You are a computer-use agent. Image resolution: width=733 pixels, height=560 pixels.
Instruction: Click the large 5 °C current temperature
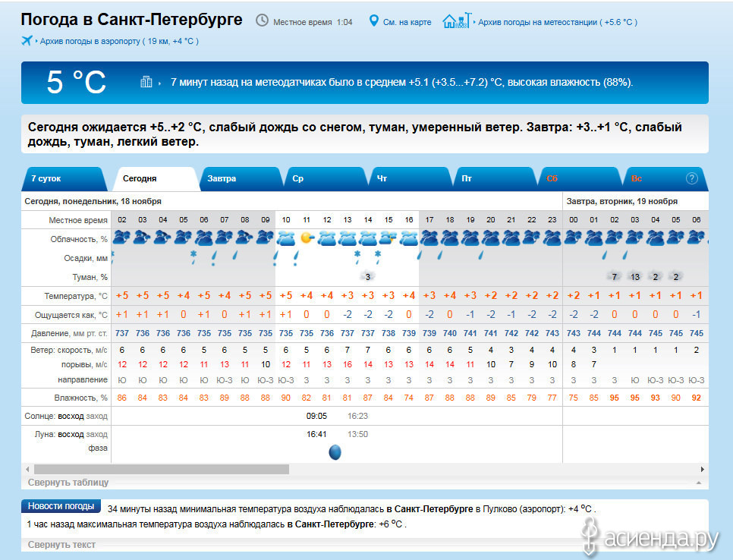tap(76, 82)
